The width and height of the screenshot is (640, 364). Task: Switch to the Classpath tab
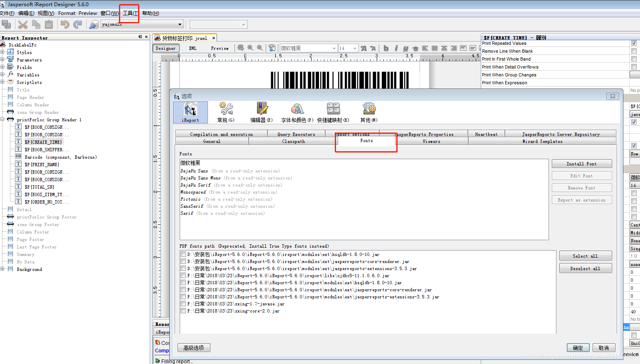[x=293, y=141]
